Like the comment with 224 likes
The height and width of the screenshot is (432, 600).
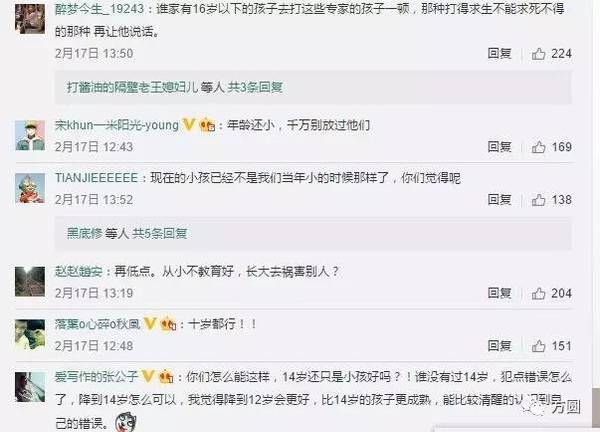pos(538,54)
